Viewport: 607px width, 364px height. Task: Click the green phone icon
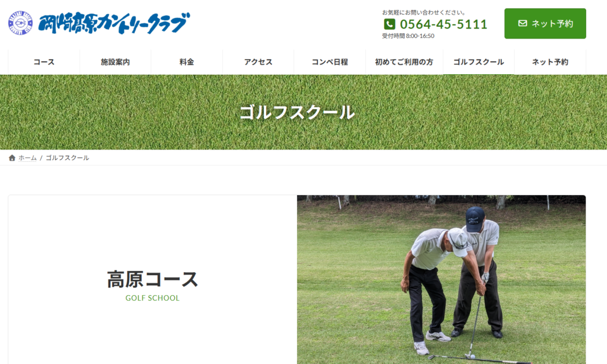[x=389, y=24]
